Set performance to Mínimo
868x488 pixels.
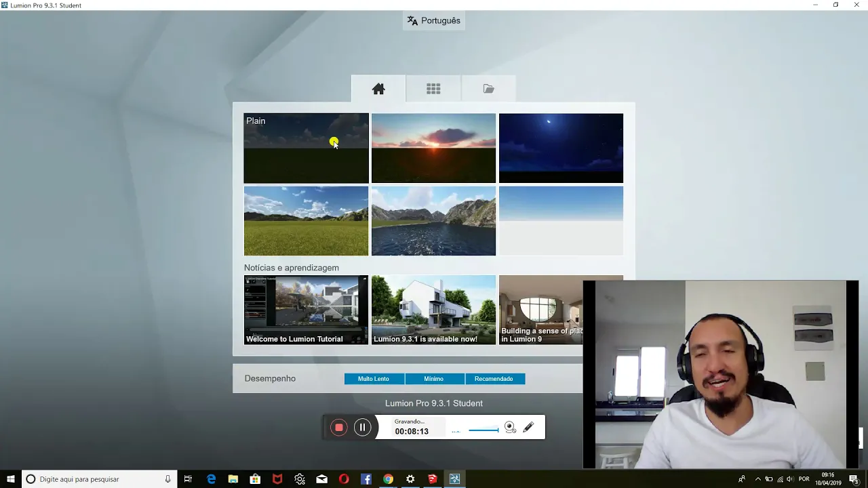[x=434, y=379]
